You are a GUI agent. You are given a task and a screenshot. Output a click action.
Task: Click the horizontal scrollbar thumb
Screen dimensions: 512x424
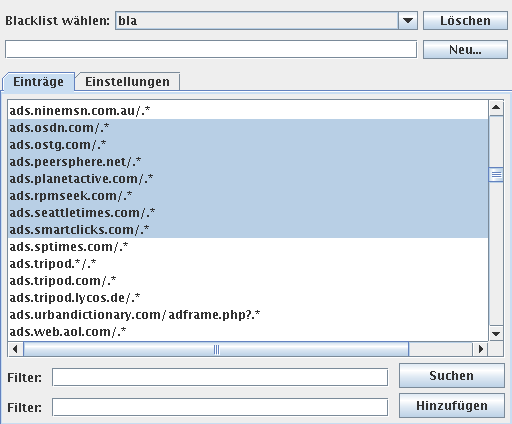click(216, 349)
